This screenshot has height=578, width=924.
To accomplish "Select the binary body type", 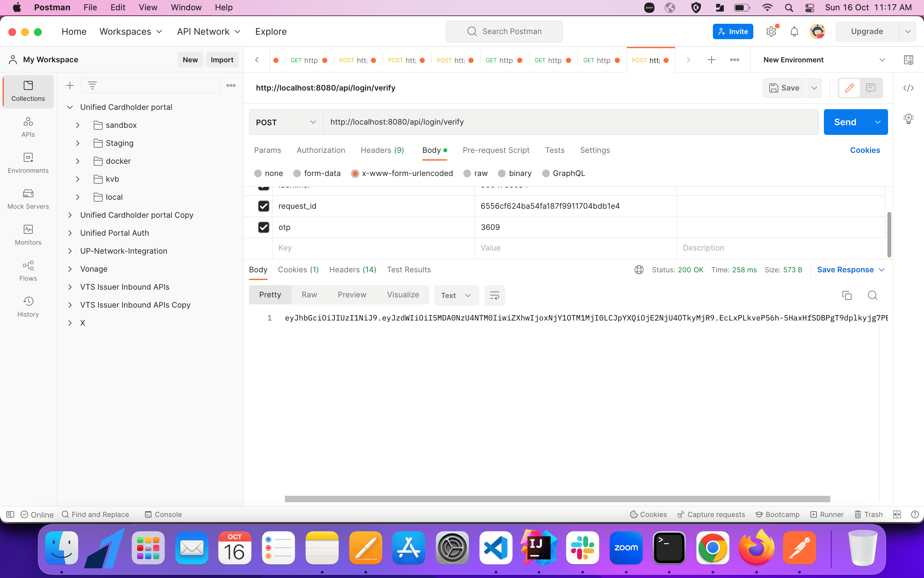I will coord(515,173).
